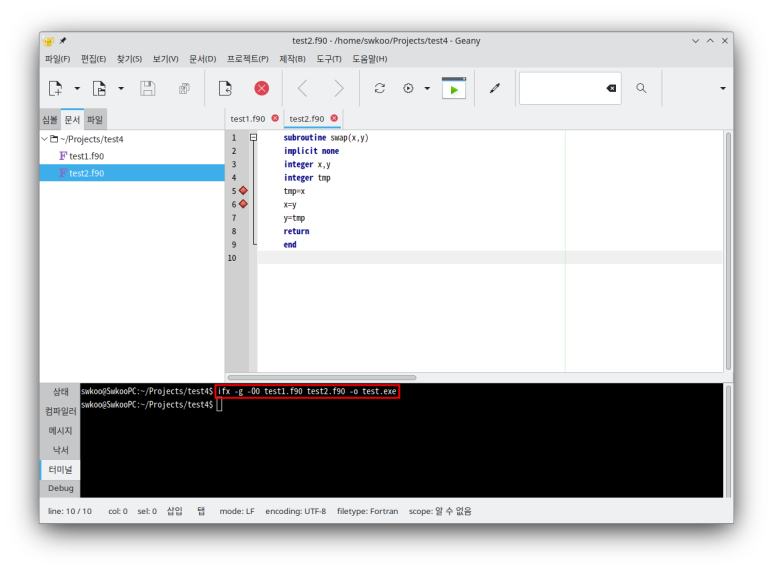Switch to the 파일 sidebar tab
The width and height of the screenshot is (773, 570).
(x=95, y=119)
